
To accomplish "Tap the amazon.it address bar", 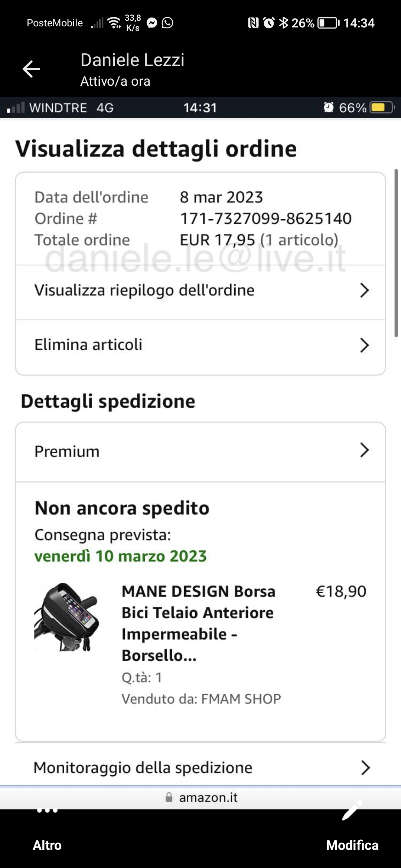I will (x=200, y=798).
